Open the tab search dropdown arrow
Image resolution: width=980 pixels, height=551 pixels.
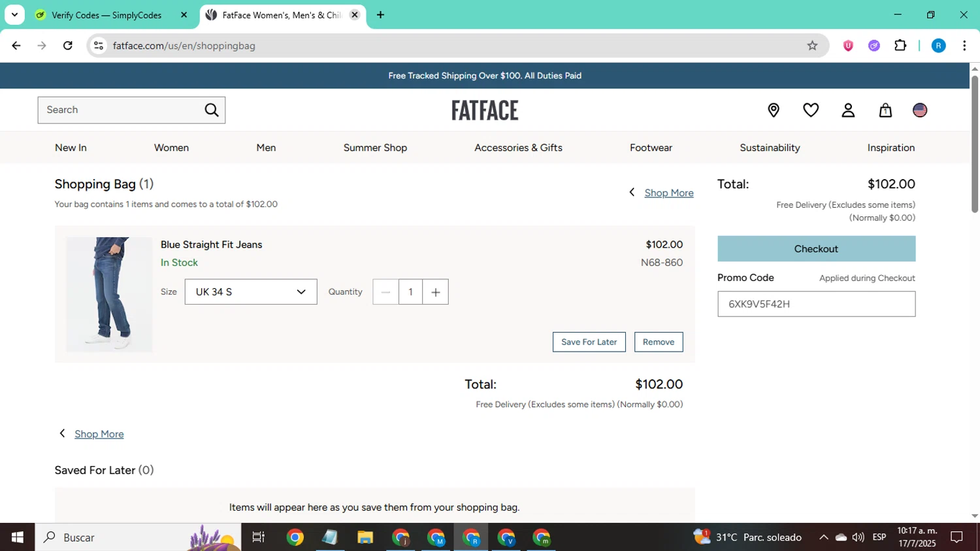pyautogui.click(x=14, y=14)
